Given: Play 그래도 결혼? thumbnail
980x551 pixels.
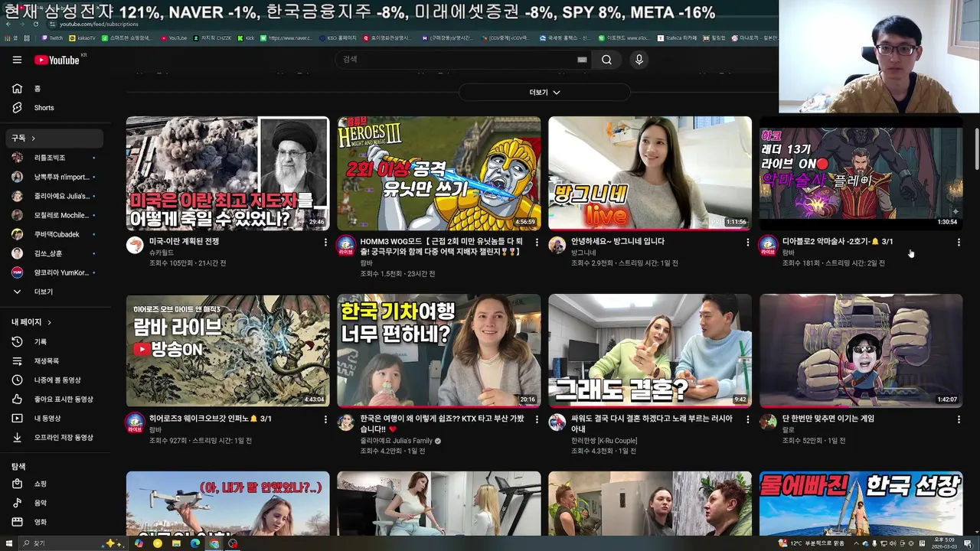Looking at the screenshot, I should tap(650, 350).
